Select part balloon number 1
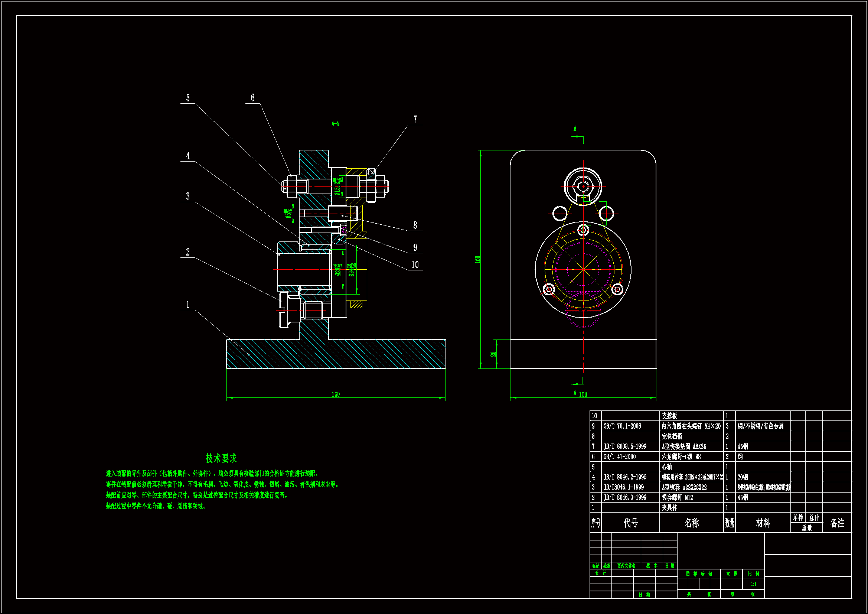The width and height of the screenshot is (868, 614). click(x=188, y=305)
